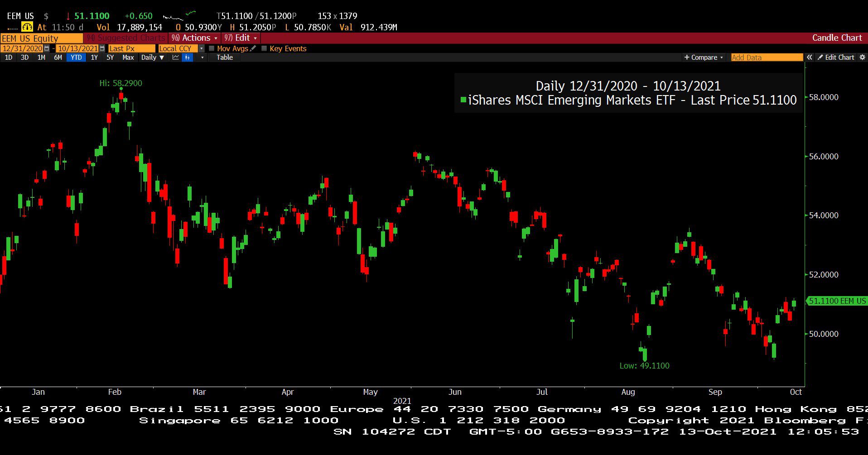This screenshot has width=868, height=455.
Task: Click the Add Data input field
Action: [767, 57]
